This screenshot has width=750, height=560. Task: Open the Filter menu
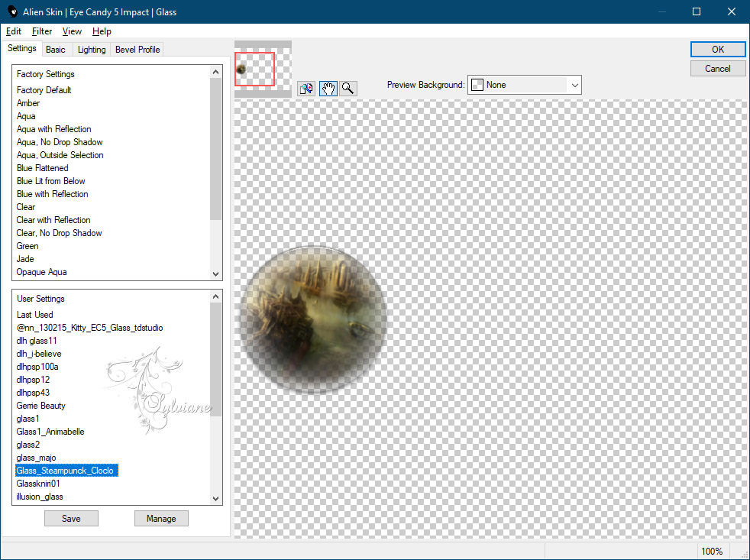coord(41,31)
